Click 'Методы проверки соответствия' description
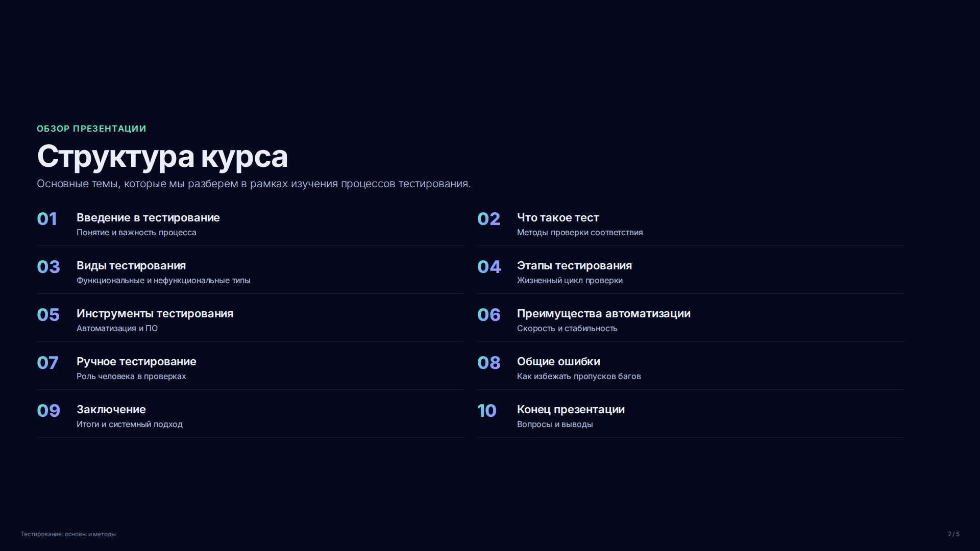 (580, 233)
